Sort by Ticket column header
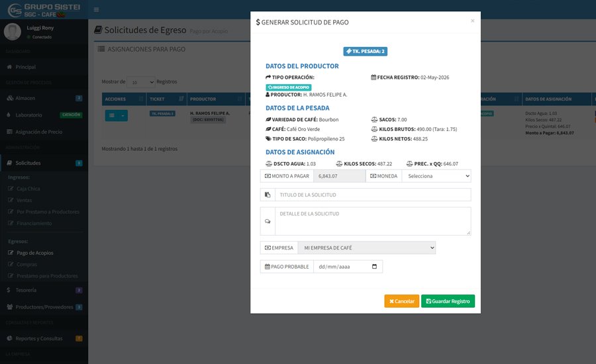Viewport: 596px width, 364px height. pyautogui.click(x=166, y=99)
